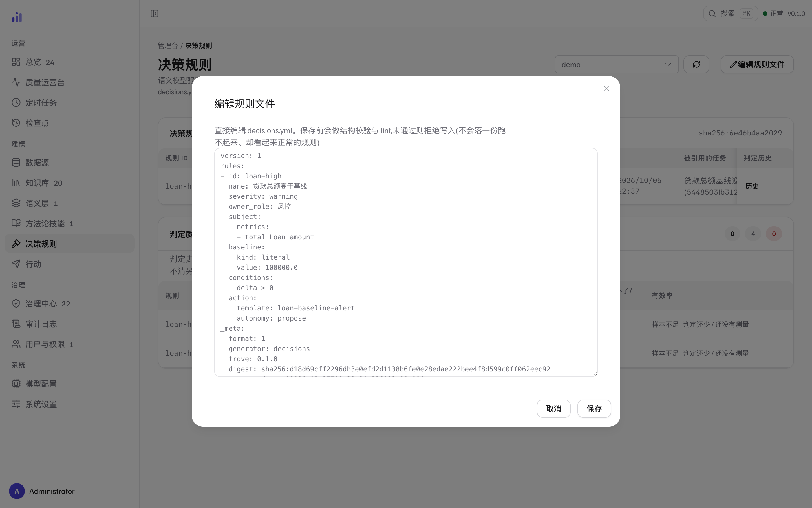The height and width of the screenshot is (508, 812).
Task: Click the 被引用的任务 column header
Action: 705,158
